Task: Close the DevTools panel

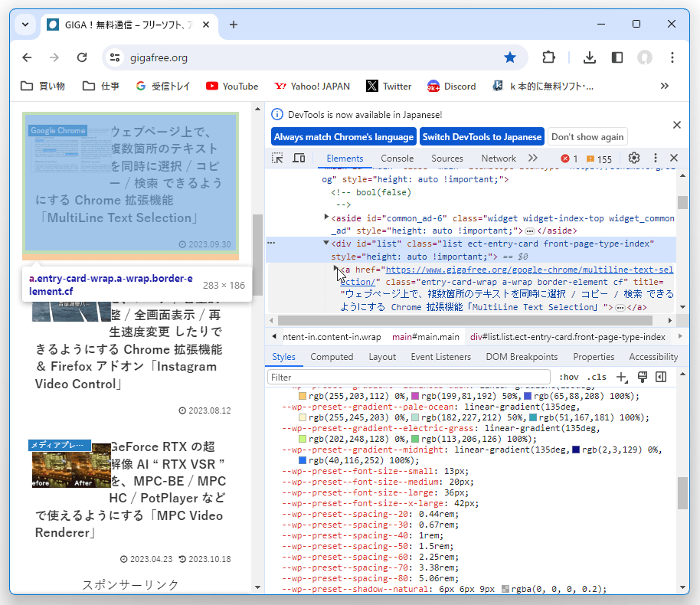Action: click(x=674, y=158)
